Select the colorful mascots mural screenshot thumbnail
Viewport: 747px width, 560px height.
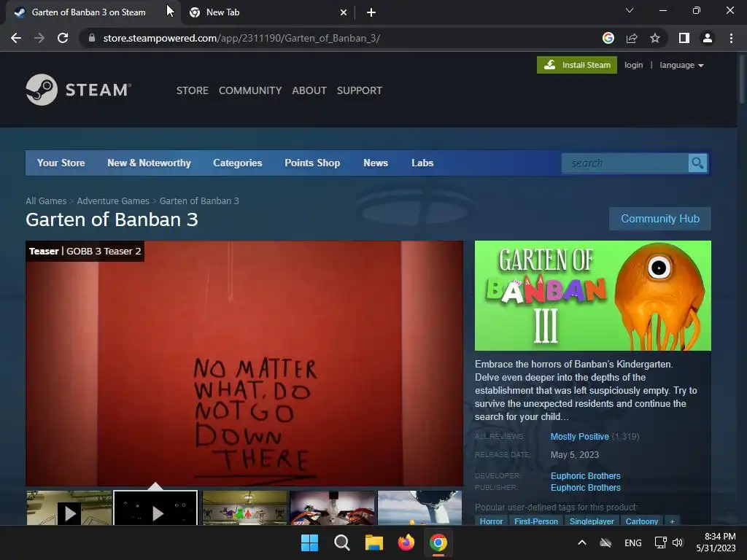point(245,508)
